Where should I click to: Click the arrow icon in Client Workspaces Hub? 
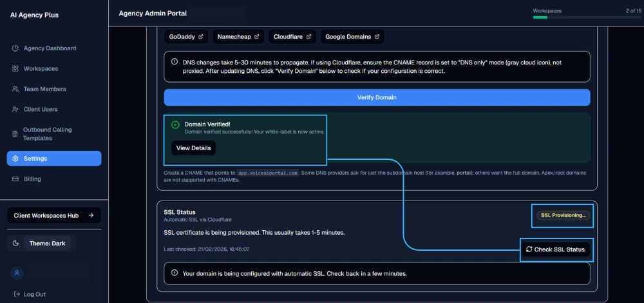point(91,215)
